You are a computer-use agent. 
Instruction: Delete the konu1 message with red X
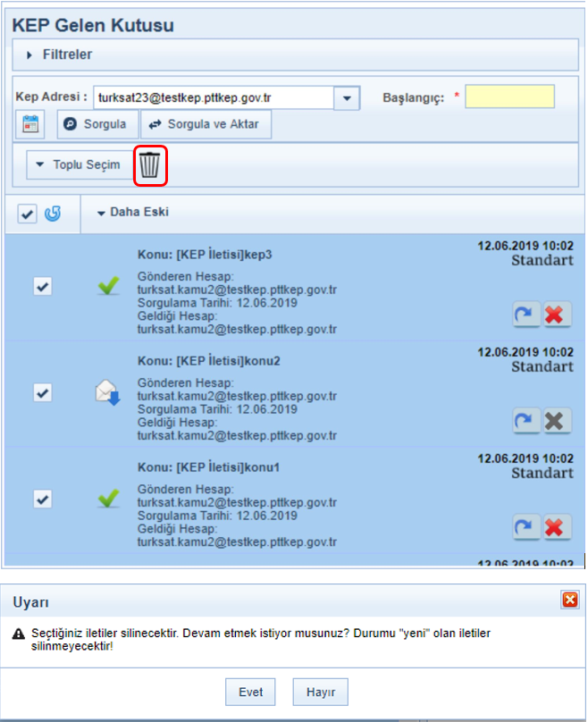(x=558, y=527)
